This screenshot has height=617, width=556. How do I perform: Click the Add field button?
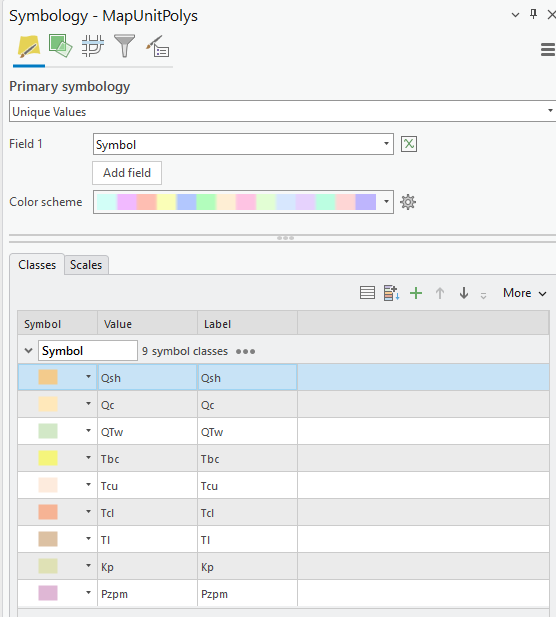(127, 173)
